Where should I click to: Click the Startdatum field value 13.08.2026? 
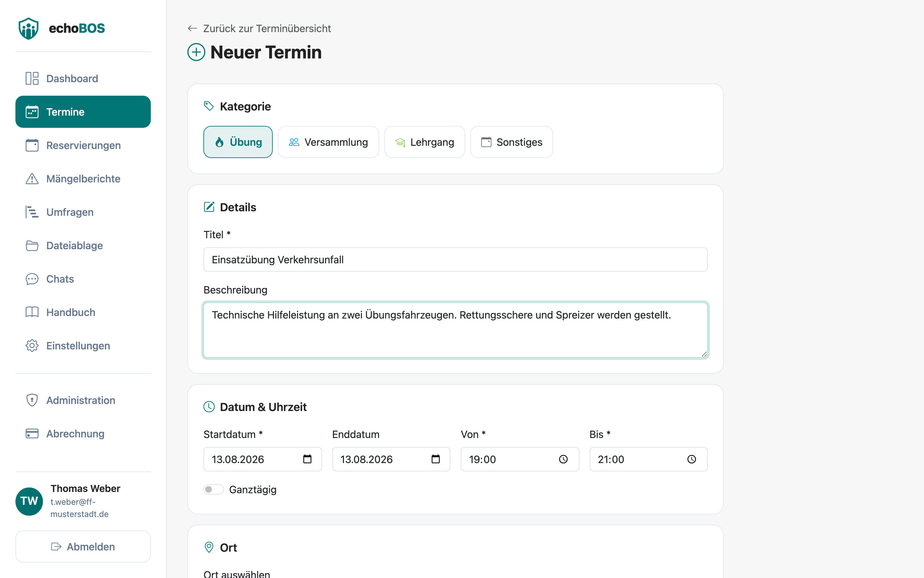tap(238, 459)
